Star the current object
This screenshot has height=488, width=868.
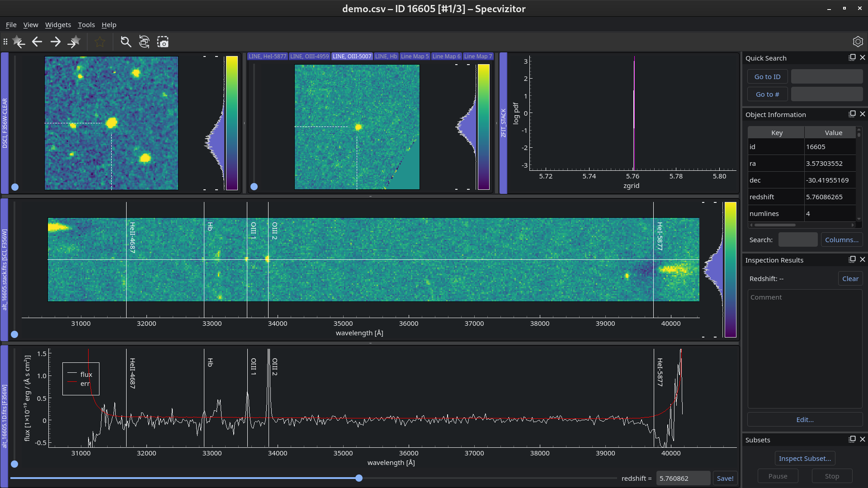[100, 42]
